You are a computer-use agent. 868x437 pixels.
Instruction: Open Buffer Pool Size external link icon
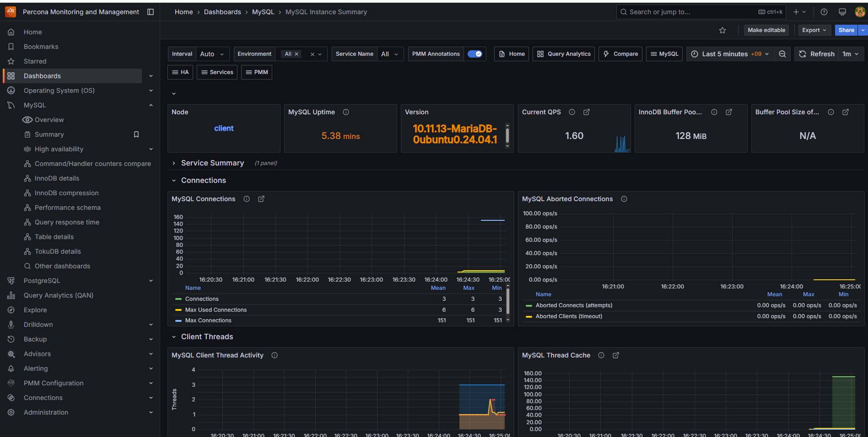point(846,112)
